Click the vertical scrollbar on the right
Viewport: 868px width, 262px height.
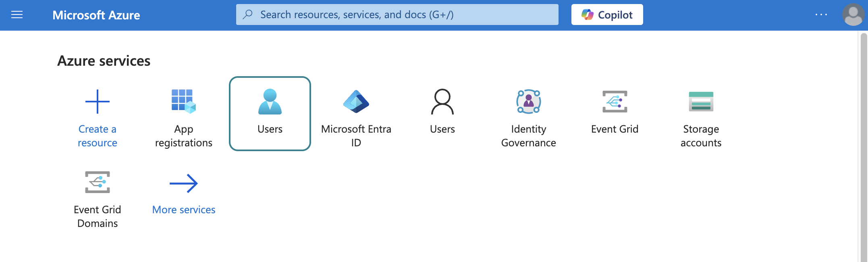point(864,145)
